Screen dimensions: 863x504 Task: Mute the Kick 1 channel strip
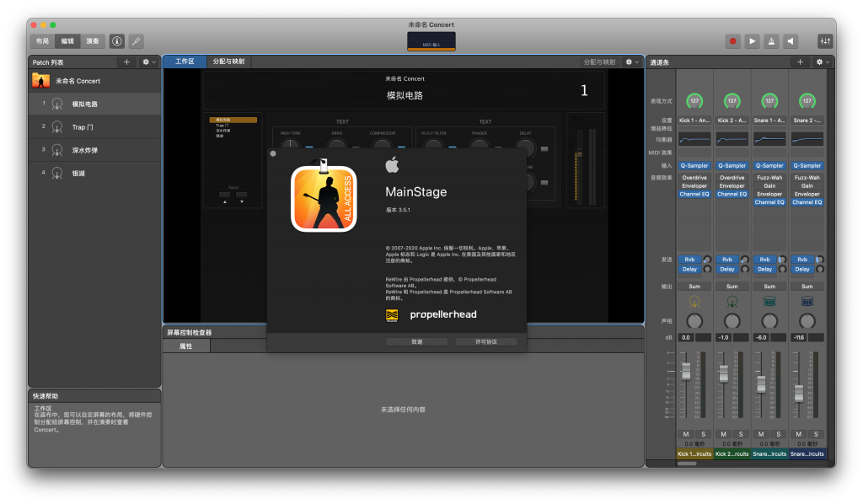click(686, 434)
